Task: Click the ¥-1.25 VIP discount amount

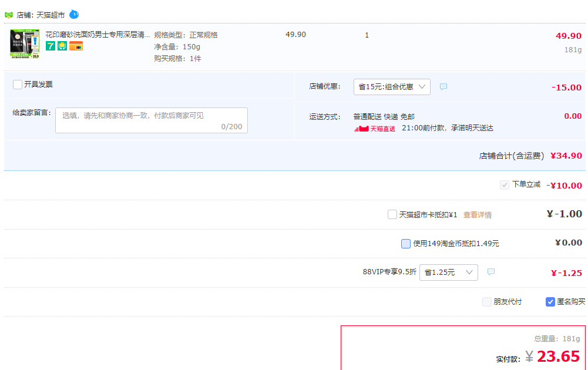Action: (x=566, y=273)
